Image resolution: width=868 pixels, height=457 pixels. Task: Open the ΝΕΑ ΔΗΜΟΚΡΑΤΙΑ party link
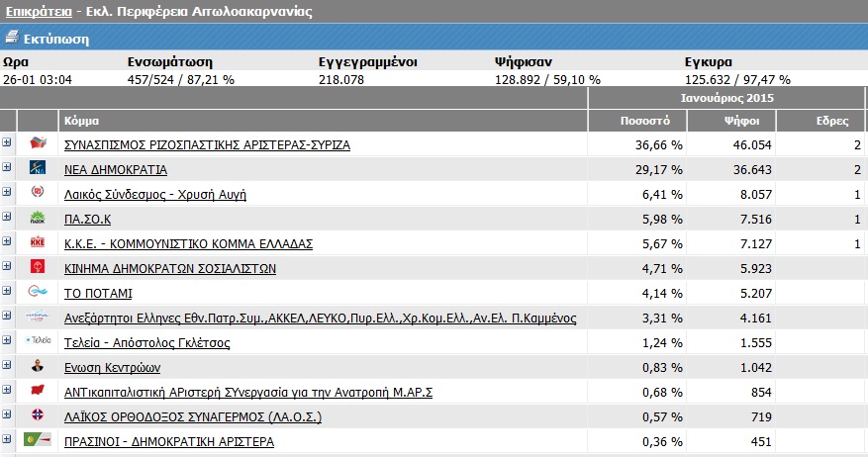point(116,170)
